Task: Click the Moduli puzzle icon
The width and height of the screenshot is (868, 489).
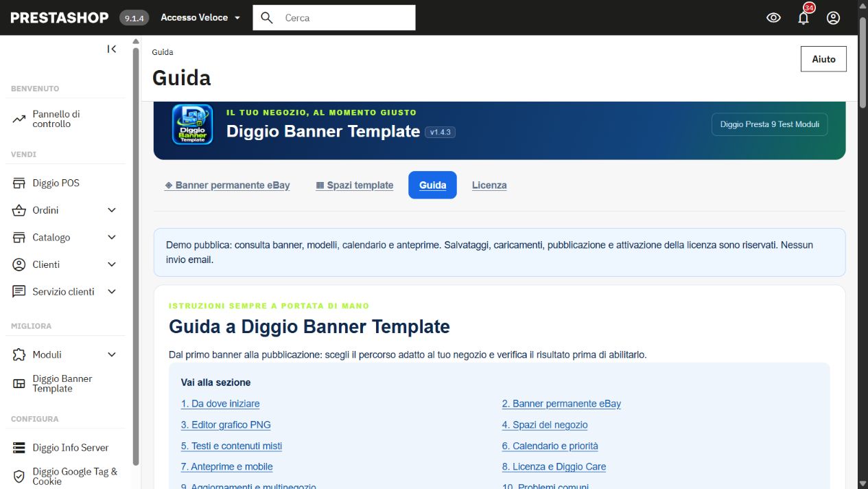Action: [19, 354]
